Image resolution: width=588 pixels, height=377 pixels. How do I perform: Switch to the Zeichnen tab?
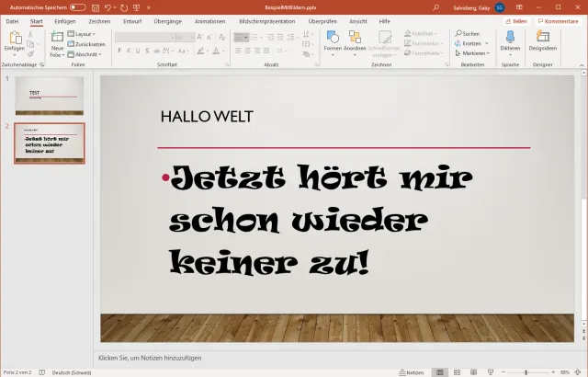point(99,21)
